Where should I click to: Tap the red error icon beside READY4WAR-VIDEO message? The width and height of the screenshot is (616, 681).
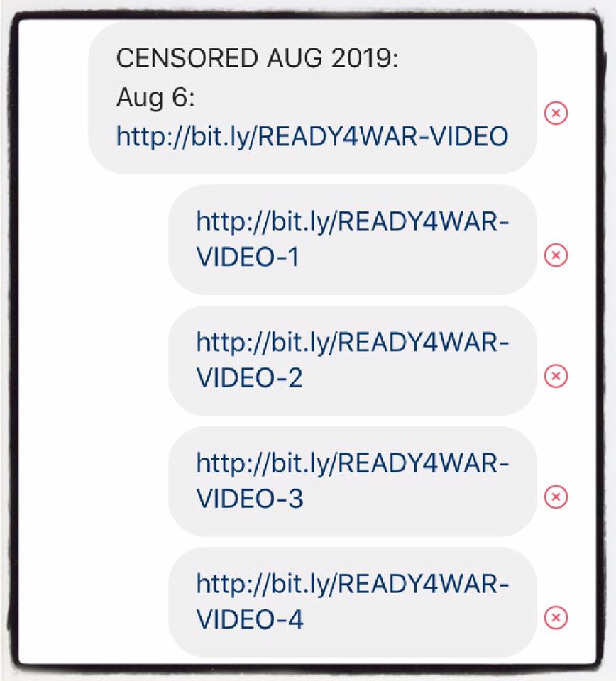tap(556, 113)
